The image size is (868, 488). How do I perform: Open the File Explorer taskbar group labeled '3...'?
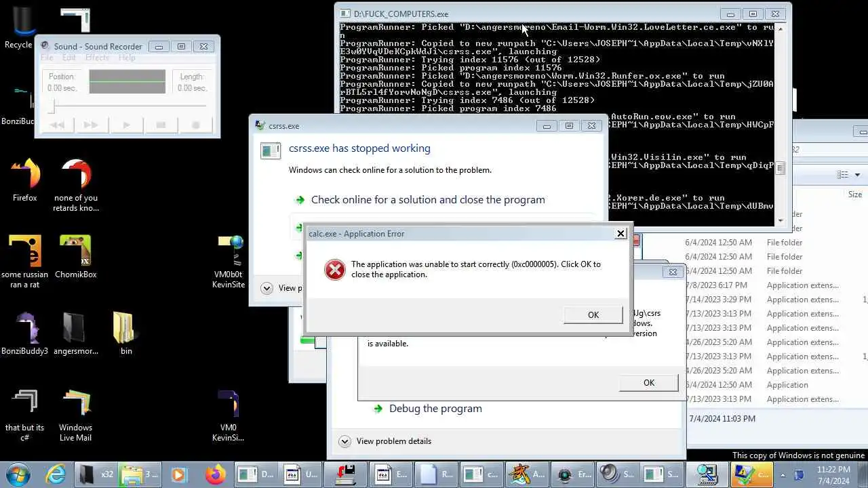coord(140,474)
